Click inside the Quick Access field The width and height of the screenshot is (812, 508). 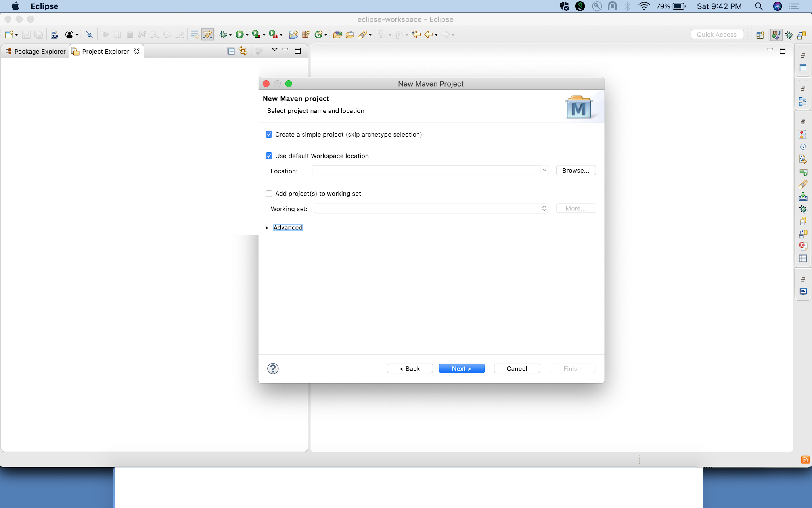click(x=717, y=34)
